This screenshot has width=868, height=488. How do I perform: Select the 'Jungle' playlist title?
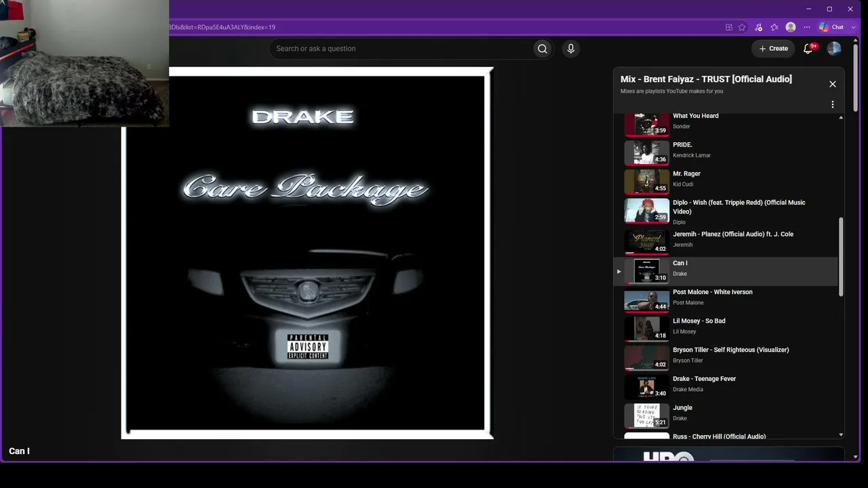tap(682, 408)
